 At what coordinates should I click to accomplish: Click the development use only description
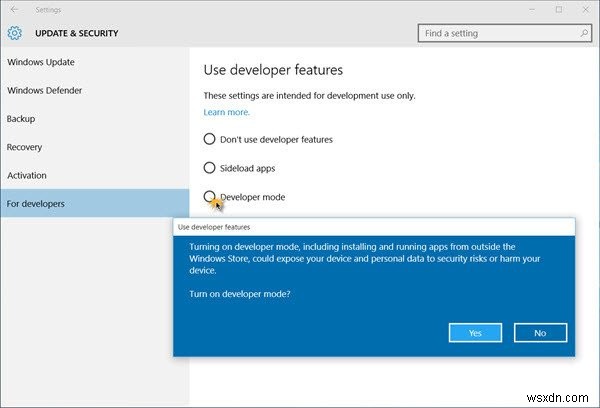309,96
